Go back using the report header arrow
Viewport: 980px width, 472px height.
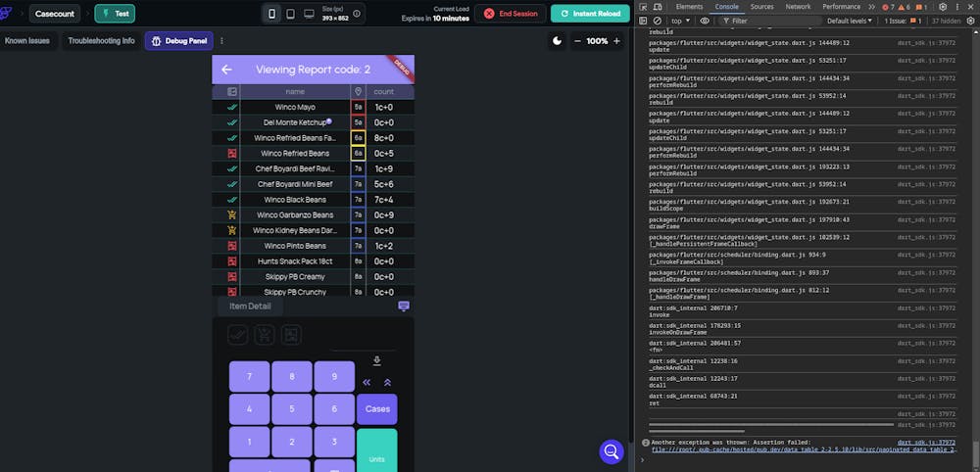227,70
